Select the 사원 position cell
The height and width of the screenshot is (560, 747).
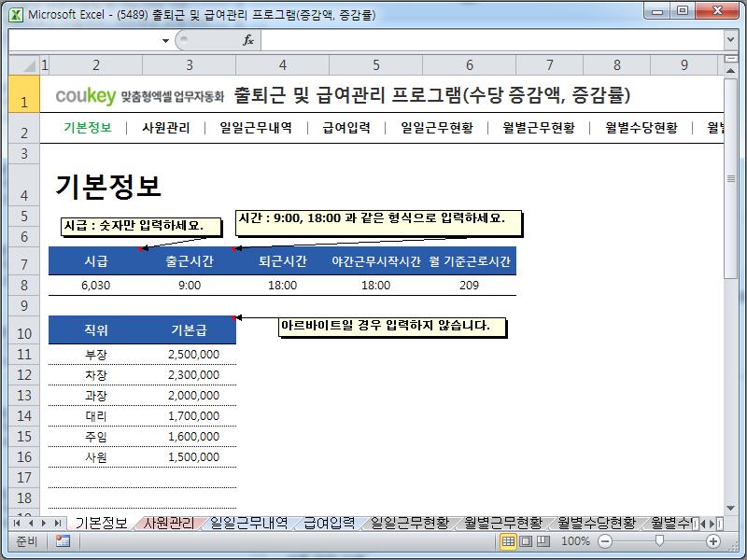(96, 456)
